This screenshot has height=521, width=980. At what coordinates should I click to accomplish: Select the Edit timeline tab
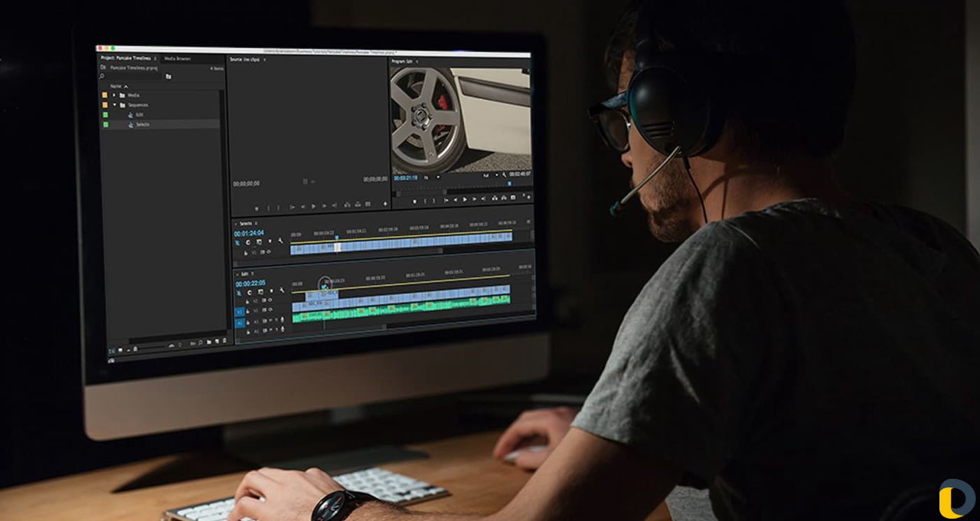pos(244,274)
